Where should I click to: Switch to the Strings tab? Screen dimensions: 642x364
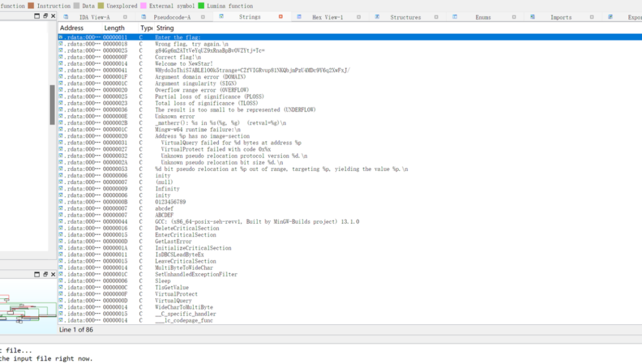250,17
